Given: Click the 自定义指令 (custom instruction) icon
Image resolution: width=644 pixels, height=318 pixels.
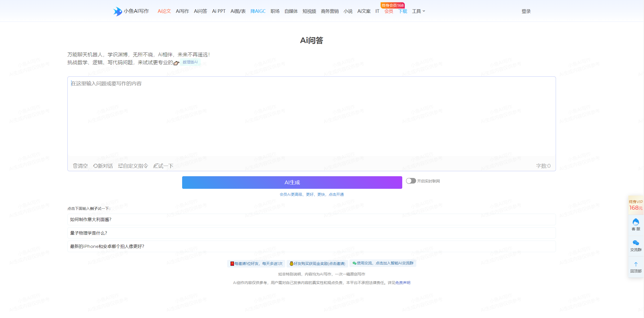Looking at the screenshot, I should point(132,166).
